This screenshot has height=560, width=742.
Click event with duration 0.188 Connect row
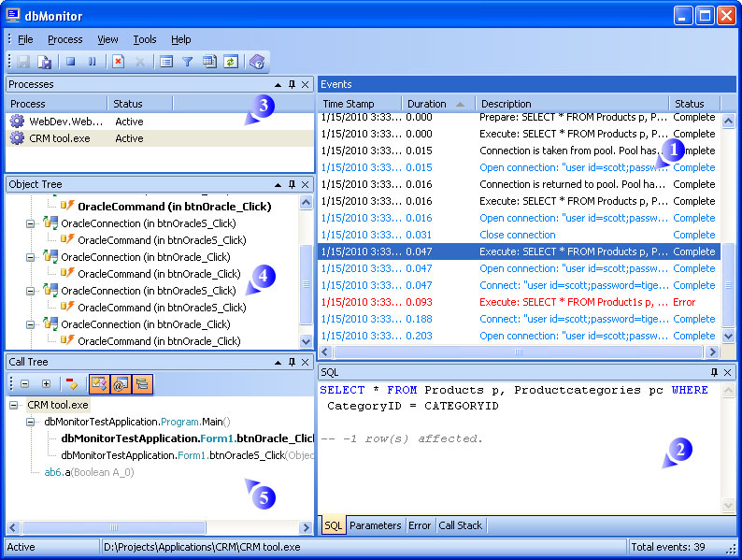pyautogui.click(x=519, y=319)
